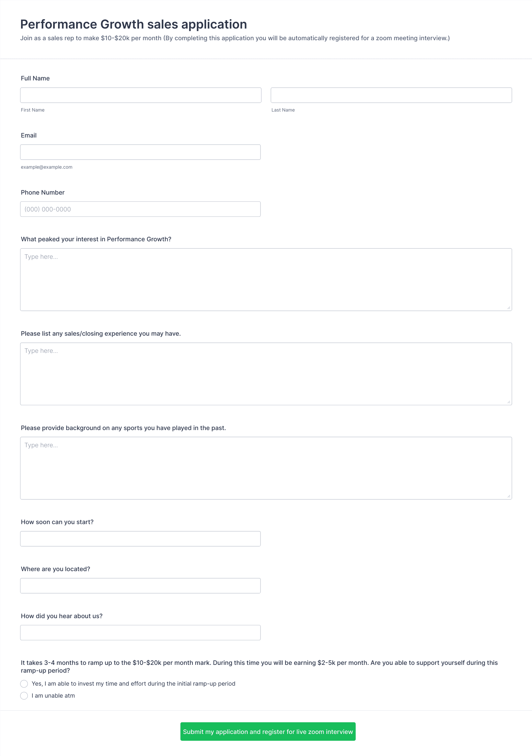Submit my application and register for zoom interview
Image resolution: width=532 pixels, height=756 pixels.
268,732
